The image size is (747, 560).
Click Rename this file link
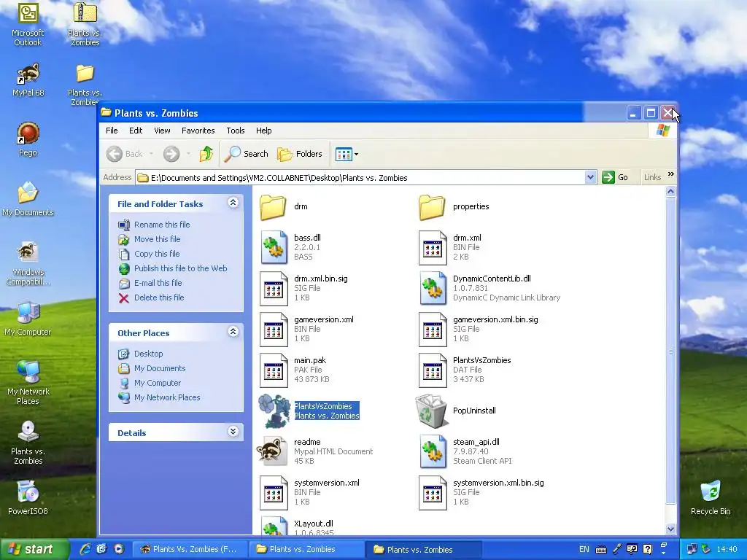[162, 225]
